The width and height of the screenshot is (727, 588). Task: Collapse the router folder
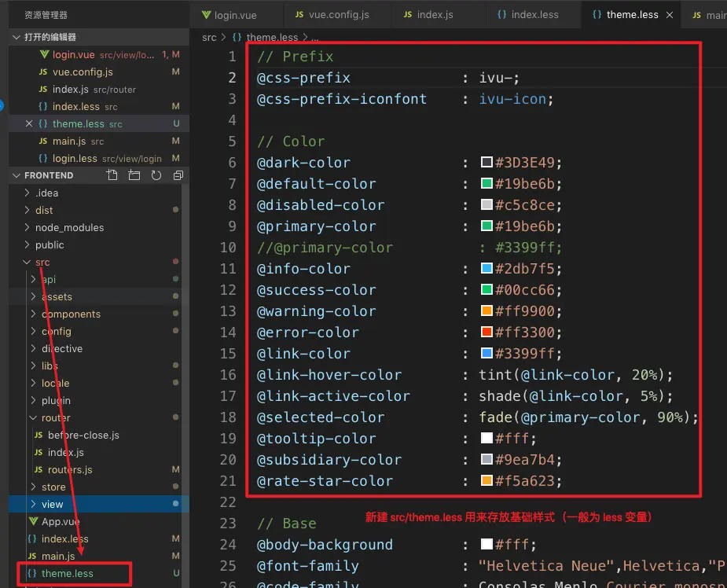click(x=33, y=418)
